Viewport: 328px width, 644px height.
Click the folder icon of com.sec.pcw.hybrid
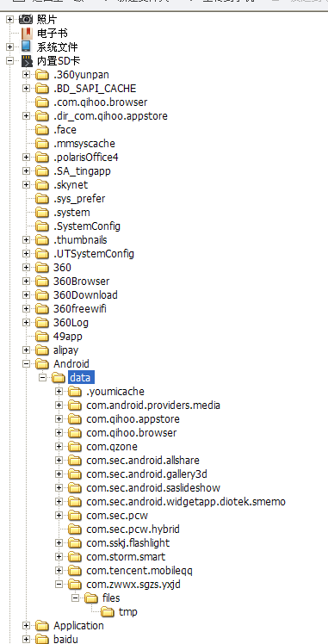tap(75, 529)
